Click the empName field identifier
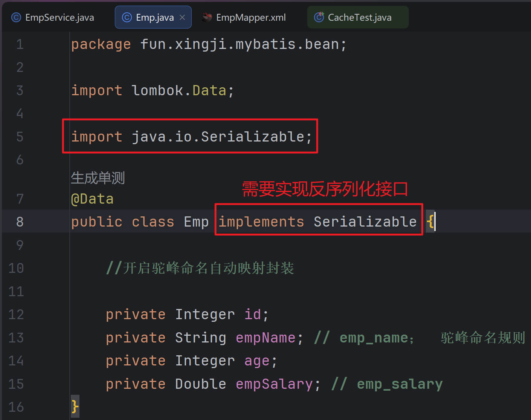 tap(265, 338)
